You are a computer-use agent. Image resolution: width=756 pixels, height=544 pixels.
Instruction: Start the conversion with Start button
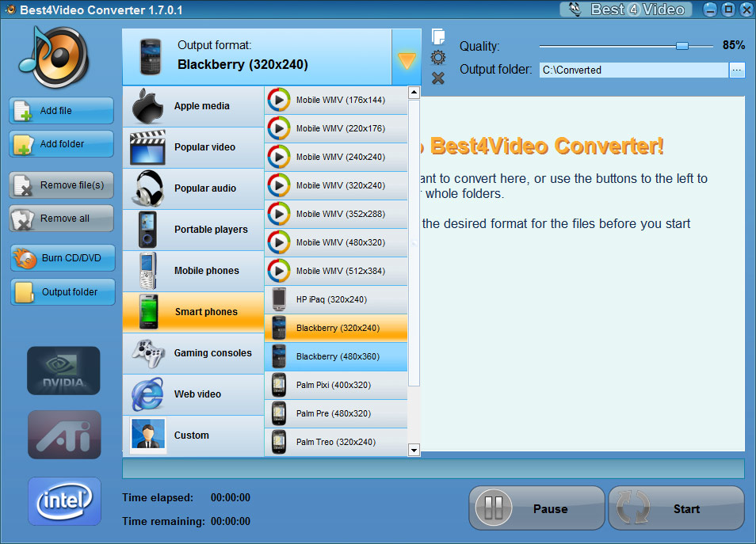[x=677, y=508]
